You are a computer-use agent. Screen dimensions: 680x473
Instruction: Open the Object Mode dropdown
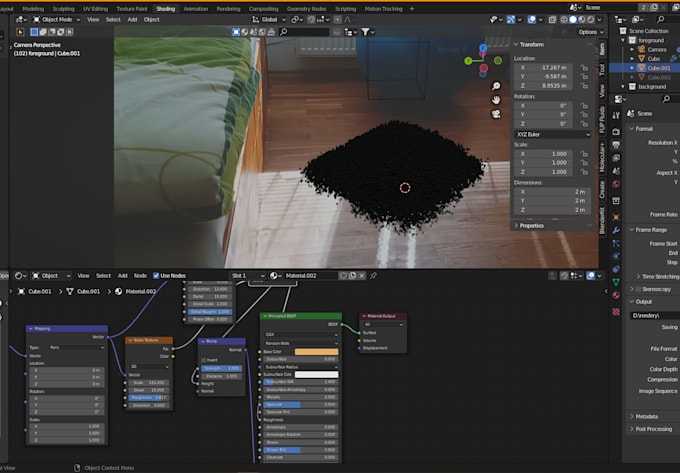(x=57, y=20)
